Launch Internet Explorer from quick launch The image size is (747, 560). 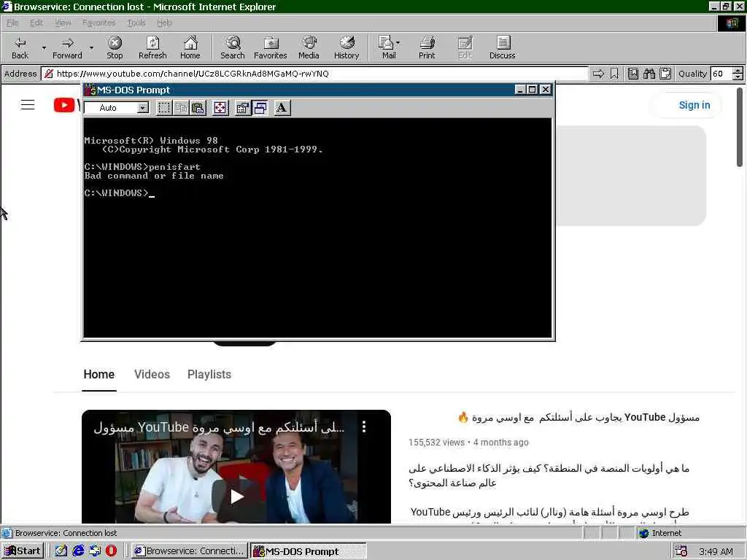78,551
